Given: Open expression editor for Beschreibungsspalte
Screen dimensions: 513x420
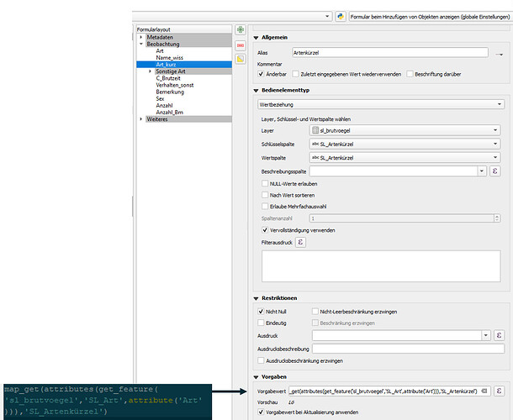Looking at the screenshot, I should click(x=495, y=171).
